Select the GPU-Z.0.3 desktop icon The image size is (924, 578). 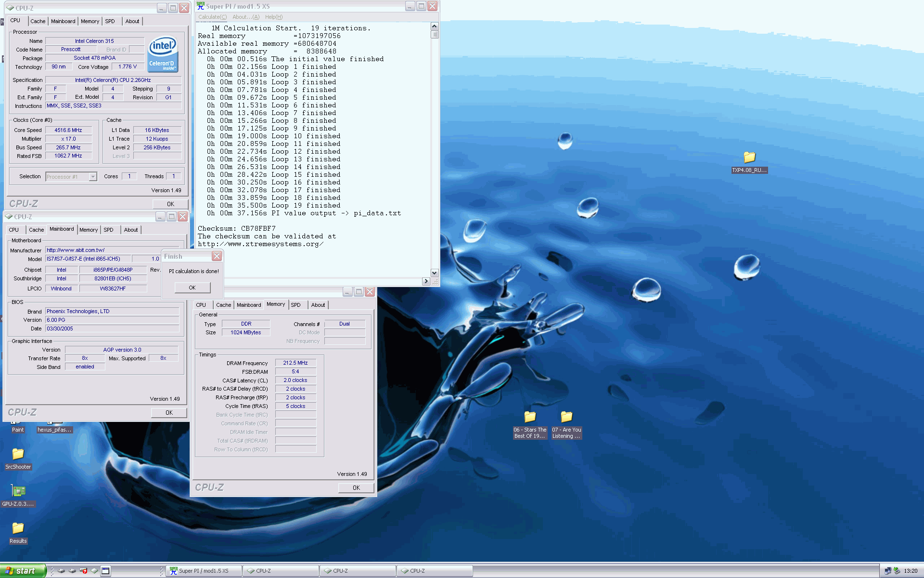[18, 496]
